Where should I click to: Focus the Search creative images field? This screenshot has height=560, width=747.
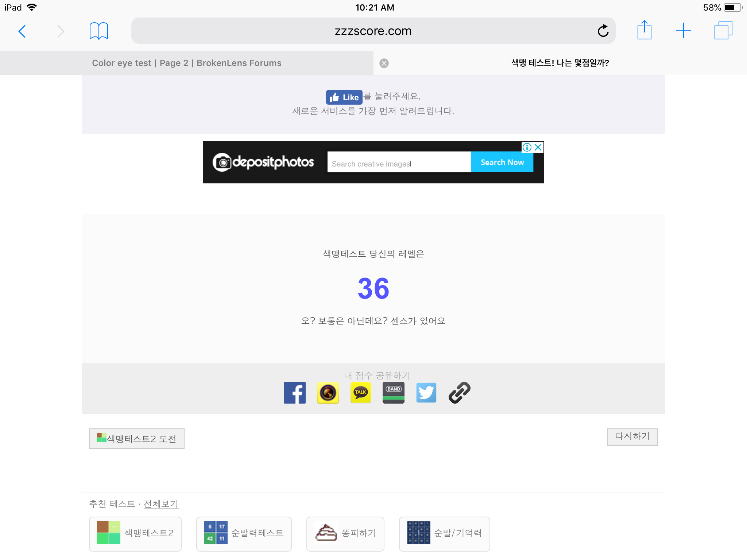[399, 162]
